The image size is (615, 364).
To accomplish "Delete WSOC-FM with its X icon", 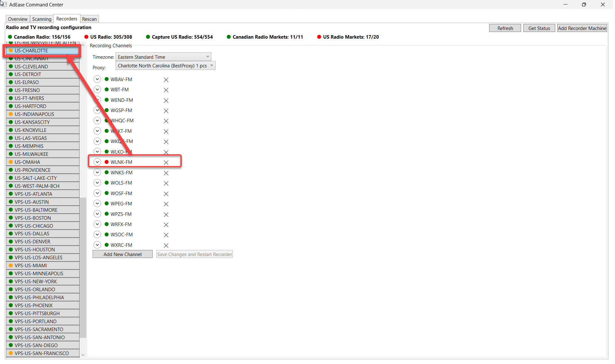I will tap(166, 235).
